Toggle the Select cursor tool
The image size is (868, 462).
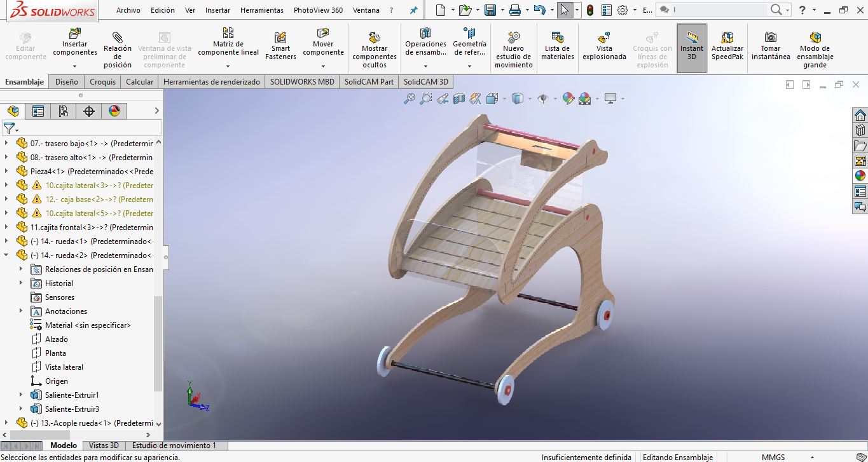(564, 10)
